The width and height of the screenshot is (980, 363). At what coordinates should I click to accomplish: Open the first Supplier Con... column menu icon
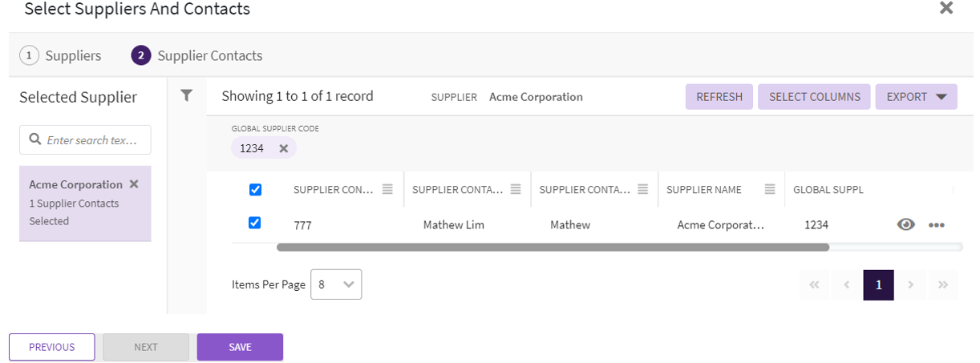pyautogui.click(x=387, y=190)
